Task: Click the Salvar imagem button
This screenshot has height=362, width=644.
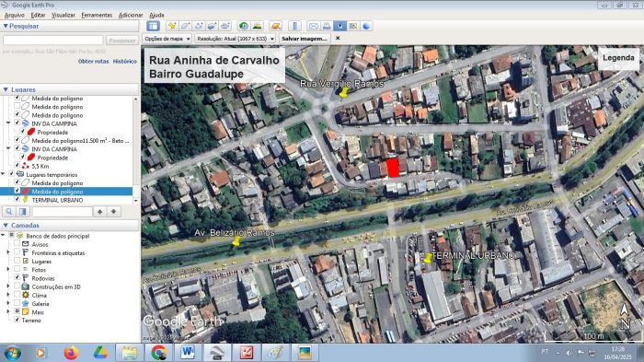Action: click(x=305, y=39)
